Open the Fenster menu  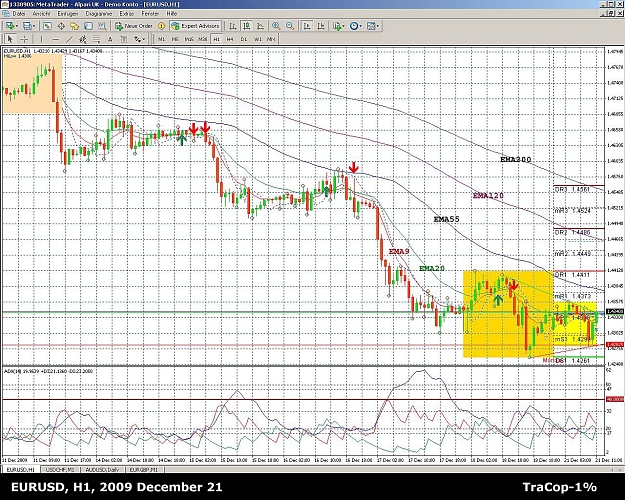pos(150,14)
